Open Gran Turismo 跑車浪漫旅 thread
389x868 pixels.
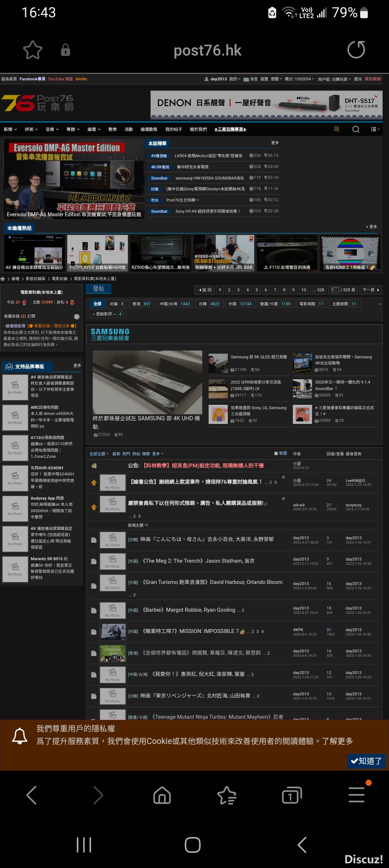tap(213, 582)
